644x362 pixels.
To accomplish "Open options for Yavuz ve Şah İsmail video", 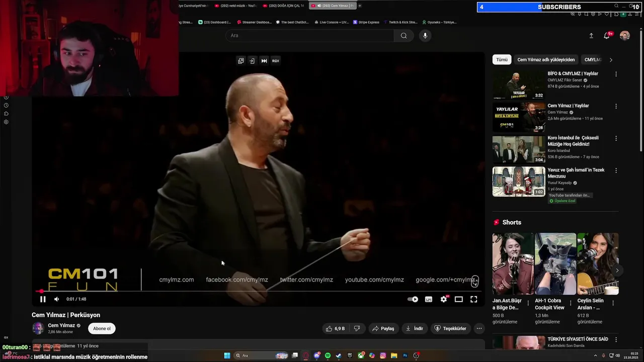I will [x=616, y=170].
